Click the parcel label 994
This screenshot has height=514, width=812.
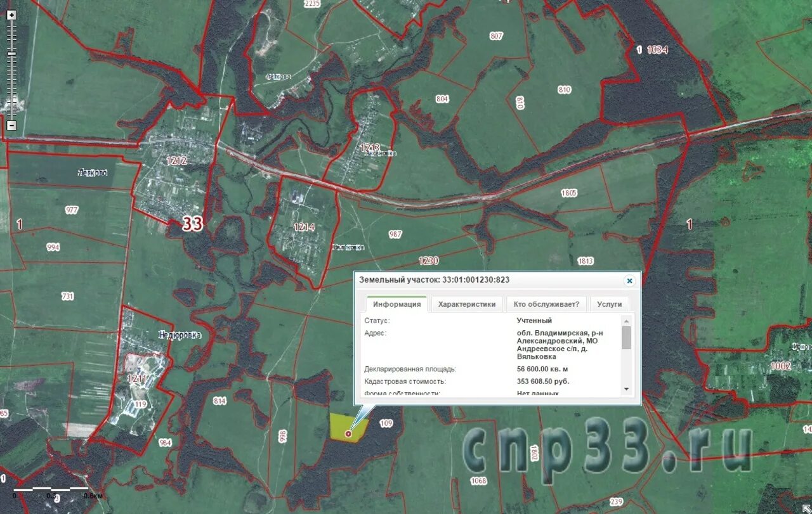coord(53,247)
